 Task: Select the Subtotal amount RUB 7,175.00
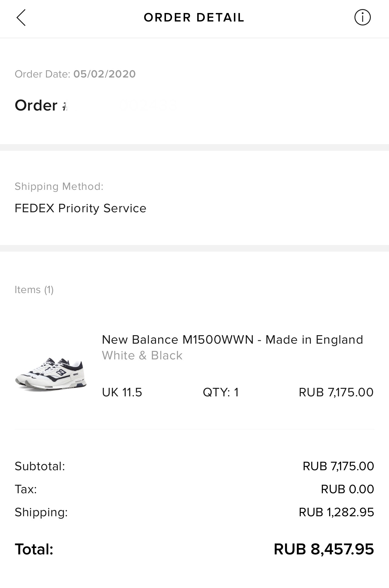338,466
